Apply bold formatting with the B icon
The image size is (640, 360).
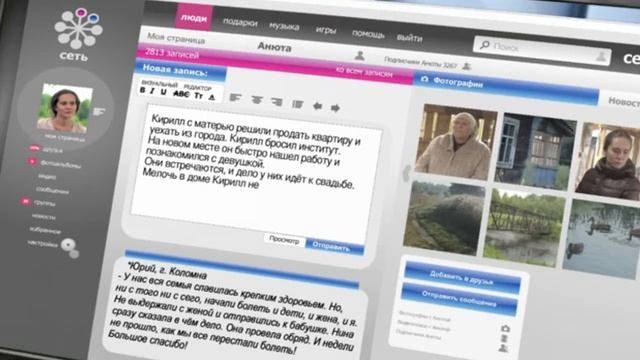[x=142, y=91]
